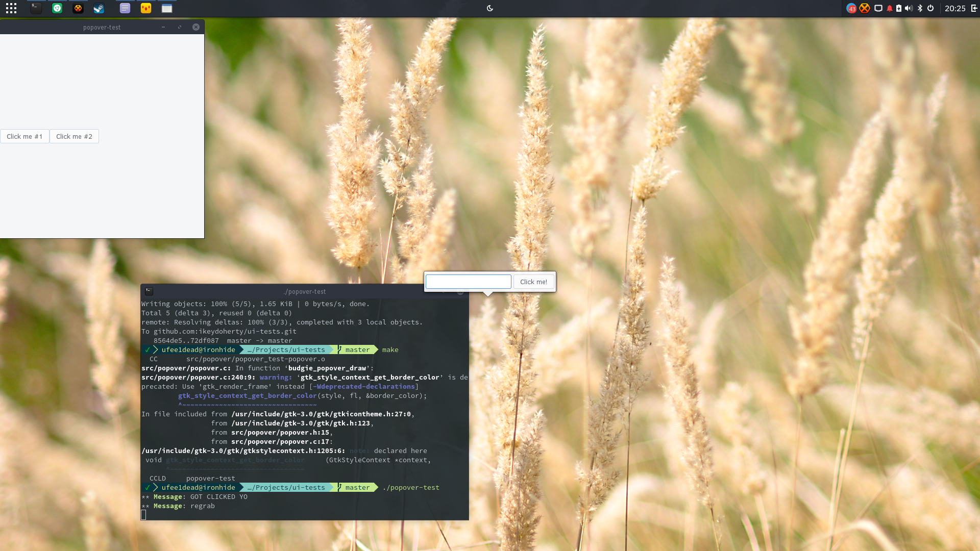This screenshot has height=551, width=980.
Task: Launch Steam from the panel
Action: (99, 8)
